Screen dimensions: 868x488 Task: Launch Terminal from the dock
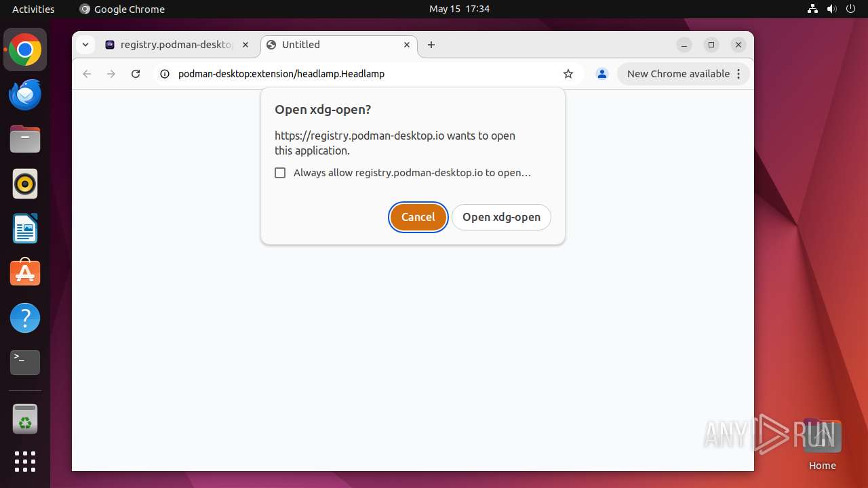(25, 363)
